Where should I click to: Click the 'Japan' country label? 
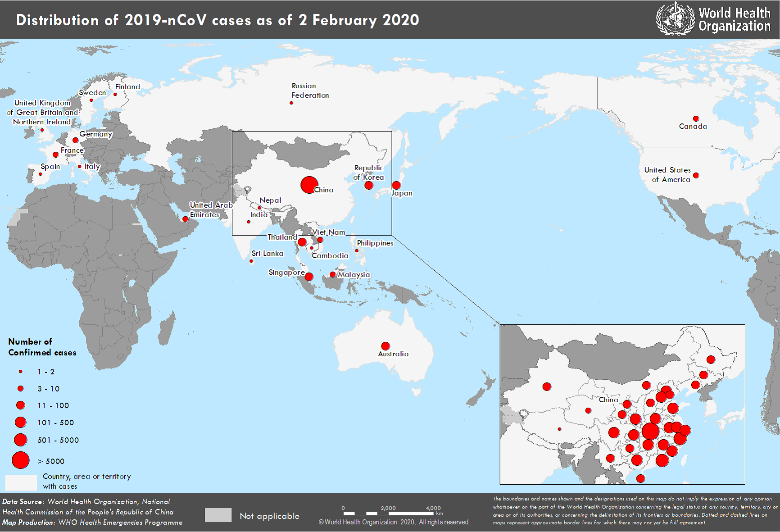pos(402,193)
